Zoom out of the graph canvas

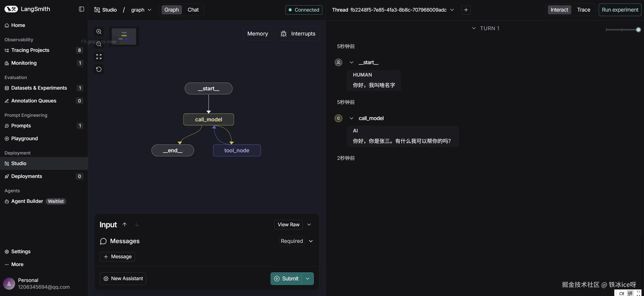click(99, 44)
